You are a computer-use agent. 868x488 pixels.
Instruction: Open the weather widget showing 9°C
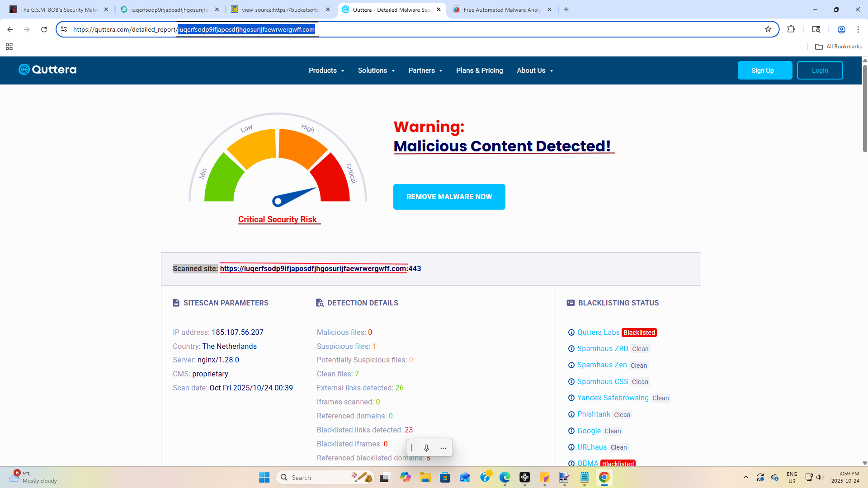[x=33, y=477]
